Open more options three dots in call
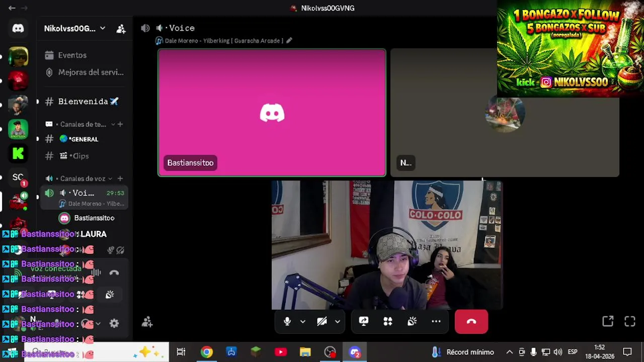644x362 pixels. 436,321
